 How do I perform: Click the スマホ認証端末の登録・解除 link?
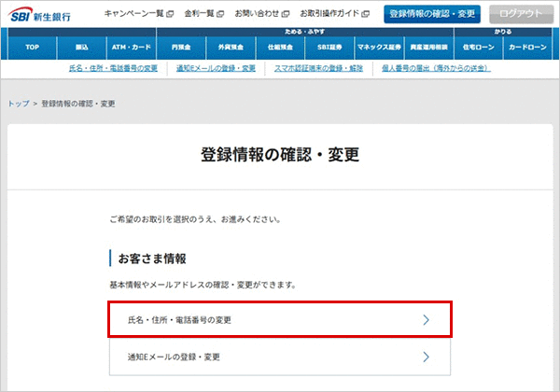point(318,68)
